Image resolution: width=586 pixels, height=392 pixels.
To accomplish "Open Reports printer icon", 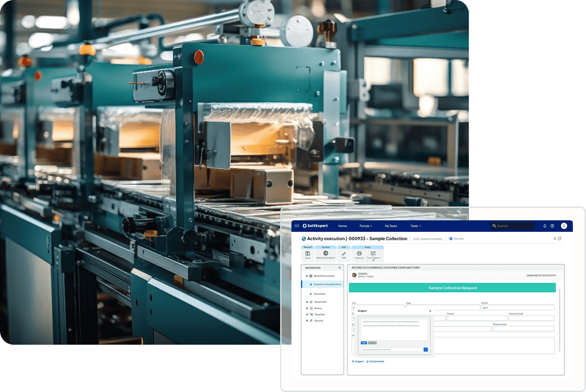I will pos(359,254).
